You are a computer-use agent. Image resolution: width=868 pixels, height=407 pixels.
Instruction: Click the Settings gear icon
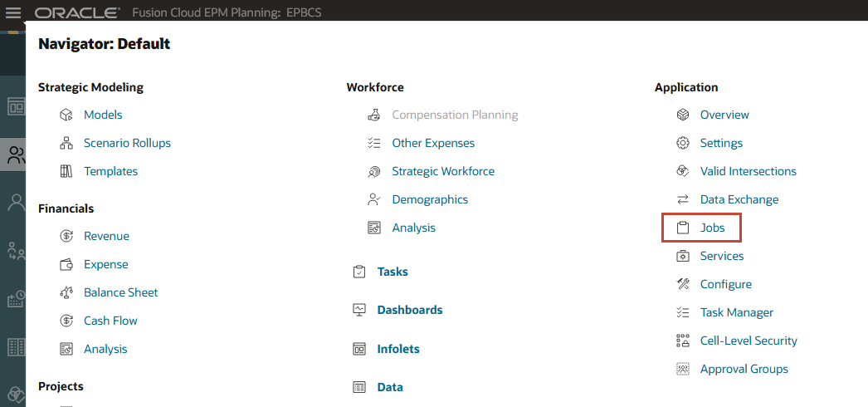tap(683, 144)
